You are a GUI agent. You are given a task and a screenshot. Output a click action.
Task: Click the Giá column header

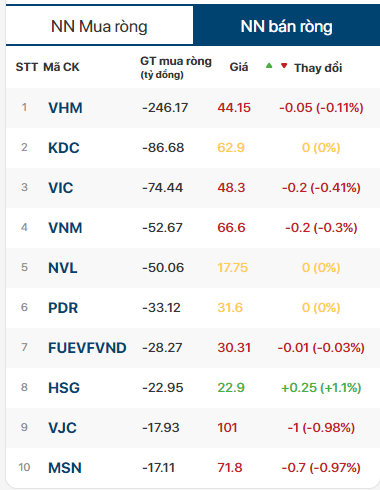(239, 67)
